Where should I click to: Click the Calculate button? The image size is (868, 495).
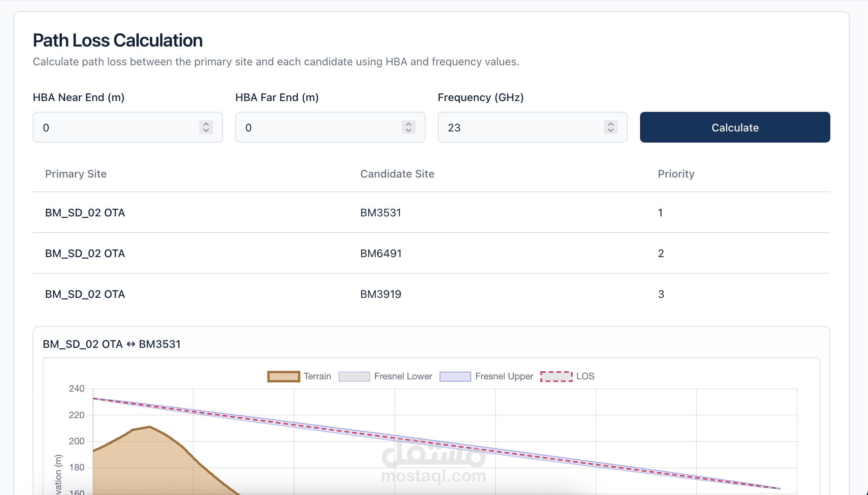(735, 127)
